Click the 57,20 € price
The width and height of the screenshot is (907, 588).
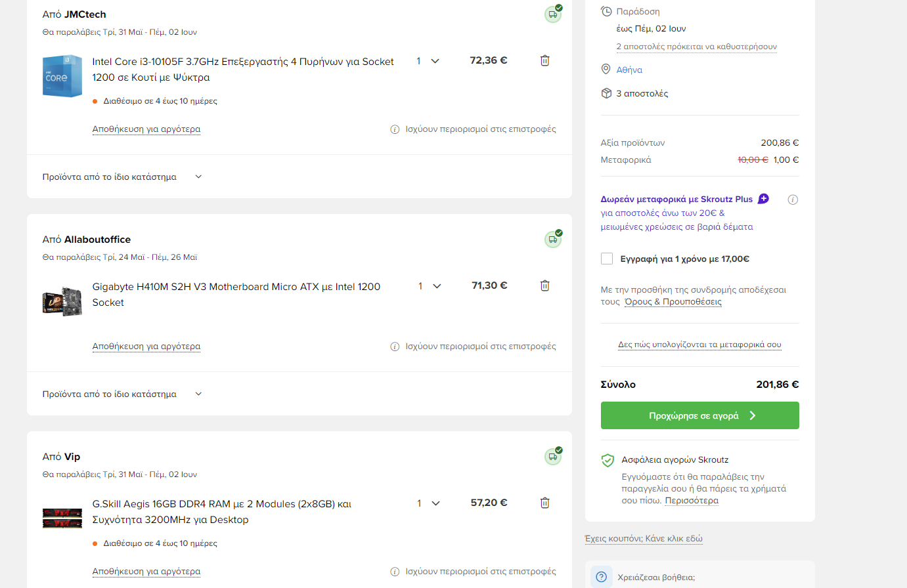pos(489,503)
